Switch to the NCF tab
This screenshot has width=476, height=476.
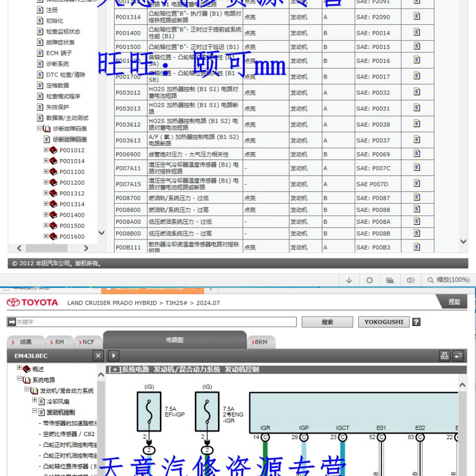88,342
